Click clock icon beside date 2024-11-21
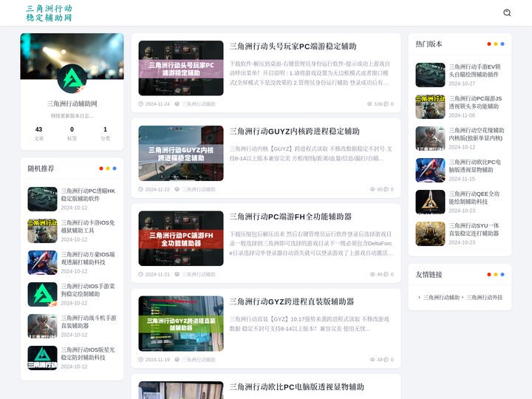 coord(141,274)
